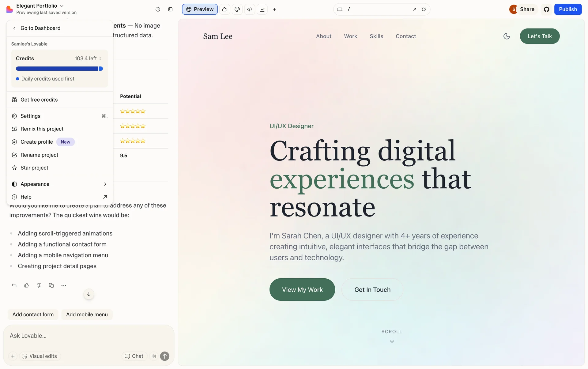Toggle Visual edits mode
This screenshot has width=588, height=369.
tap(40, 356)
